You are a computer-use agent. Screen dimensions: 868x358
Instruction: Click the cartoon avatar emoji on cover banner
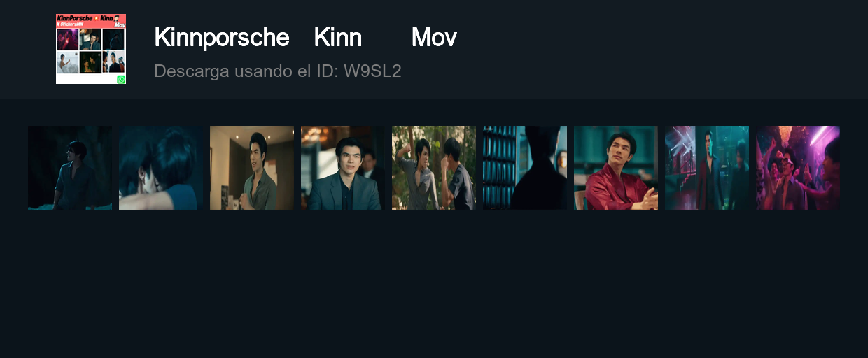(x=115, y=18)
